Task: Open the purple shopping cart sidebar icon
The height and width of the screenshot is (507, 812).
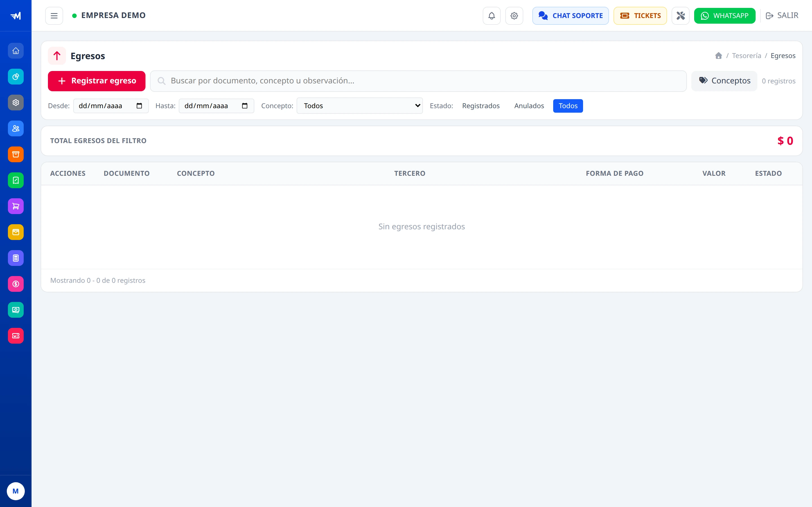Action: 16,206
